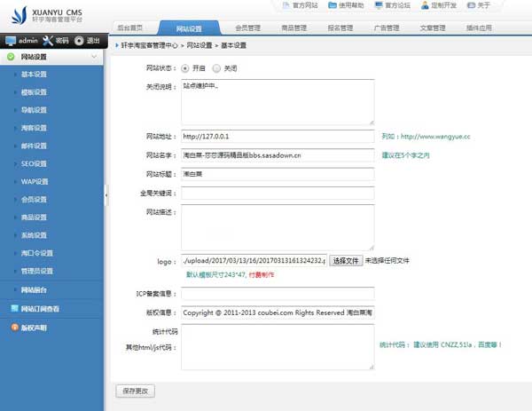Select the 开启 radio button

point(185,67)
